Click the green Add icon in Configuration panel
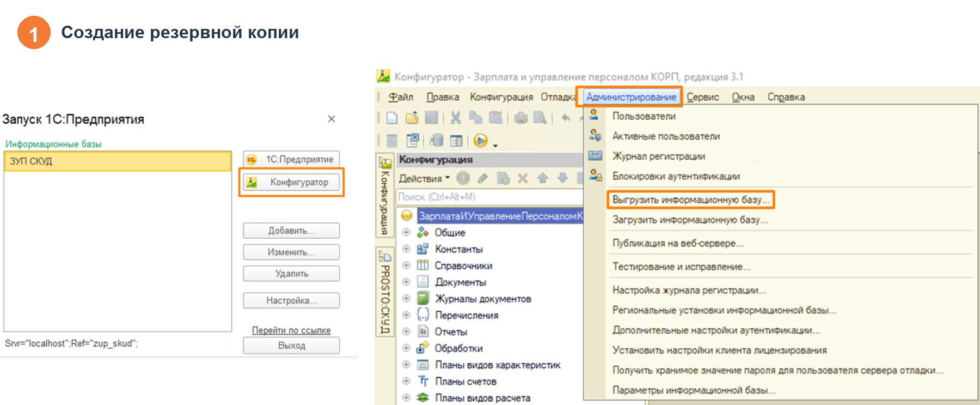Viewport: 980px width, 405px height. coord(463,178)
